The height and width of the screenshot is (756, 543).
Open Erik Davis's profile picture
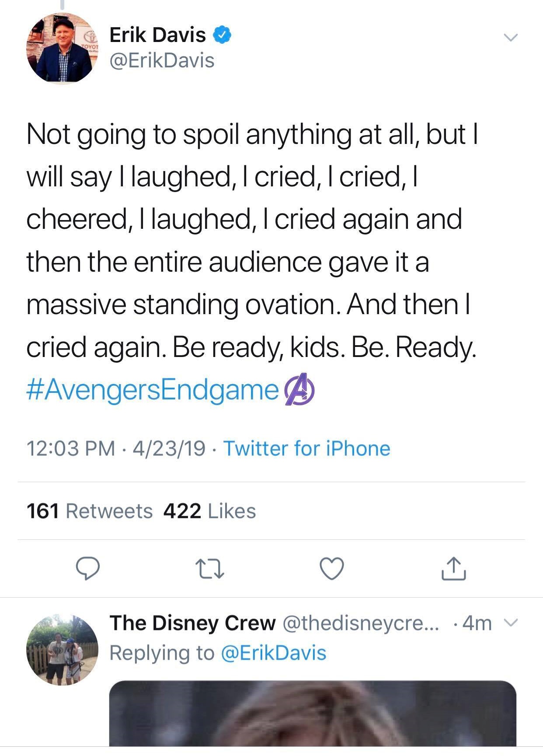[x=62, y=48]
